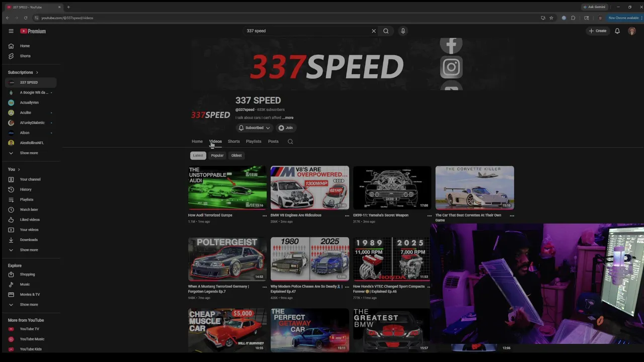
Task: Open the You section header
Action: (x=14, y=169)
